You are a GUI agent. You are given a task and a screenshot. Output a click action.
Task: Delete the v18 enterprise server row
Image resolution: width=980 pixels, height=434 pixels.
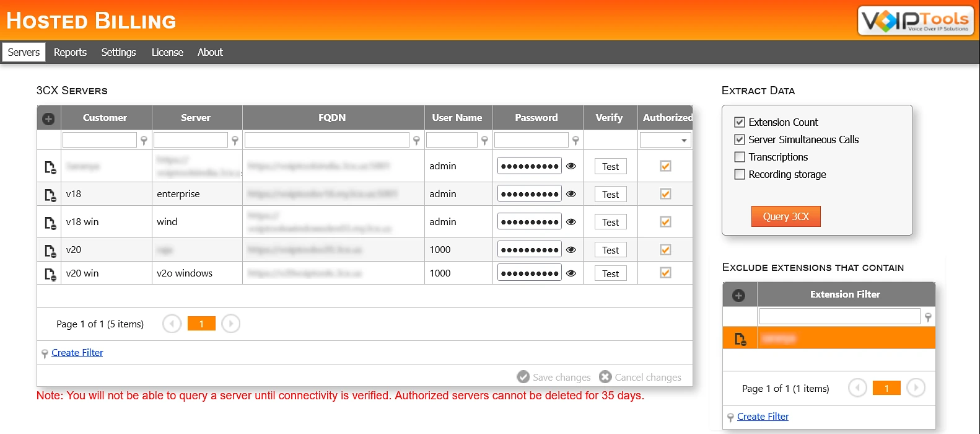pos(50,195)
